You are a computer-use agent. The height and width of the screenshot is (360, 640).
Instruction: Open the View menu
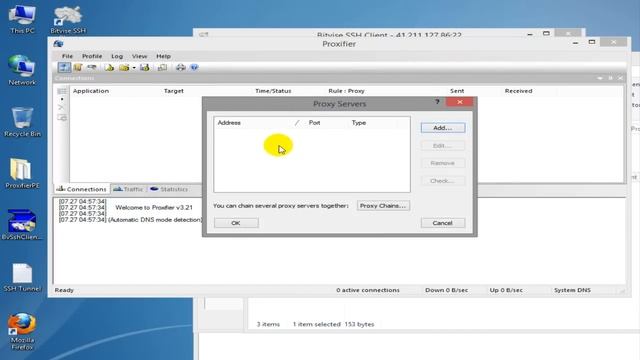coord(139,56)
